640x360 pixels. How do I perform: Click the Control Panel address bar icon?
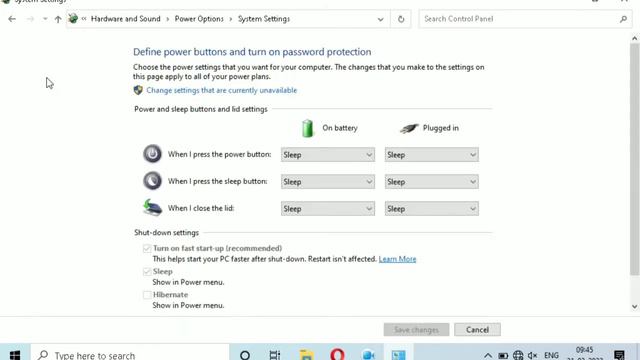point(73,18)
